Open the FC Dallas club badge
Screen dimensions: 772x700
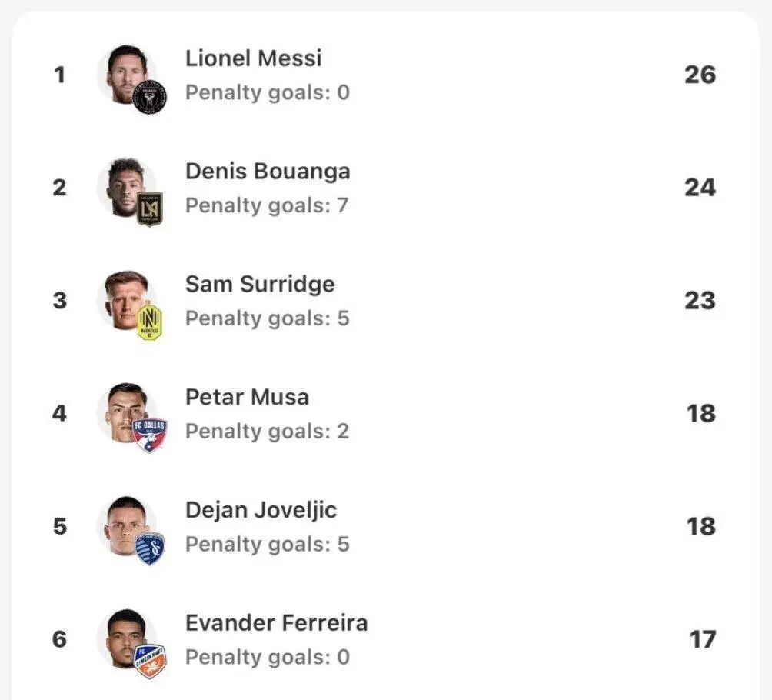(149, 435)
